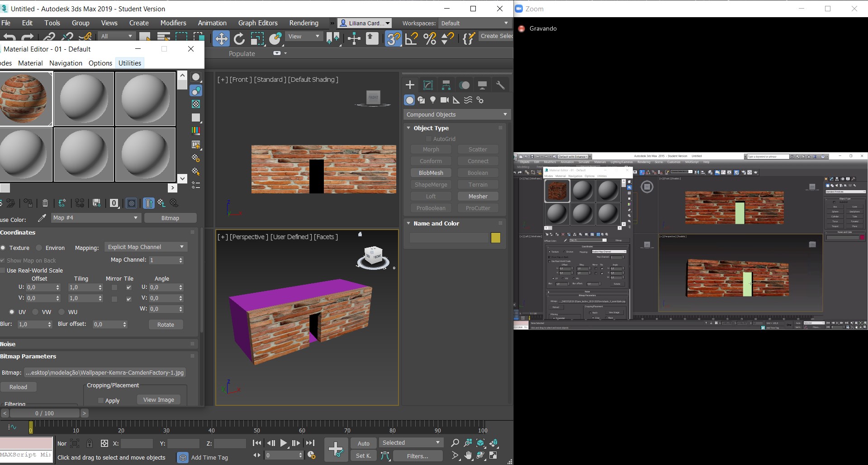
Task: Click the Rotate button in Coordinates
Action: point(166,324)
